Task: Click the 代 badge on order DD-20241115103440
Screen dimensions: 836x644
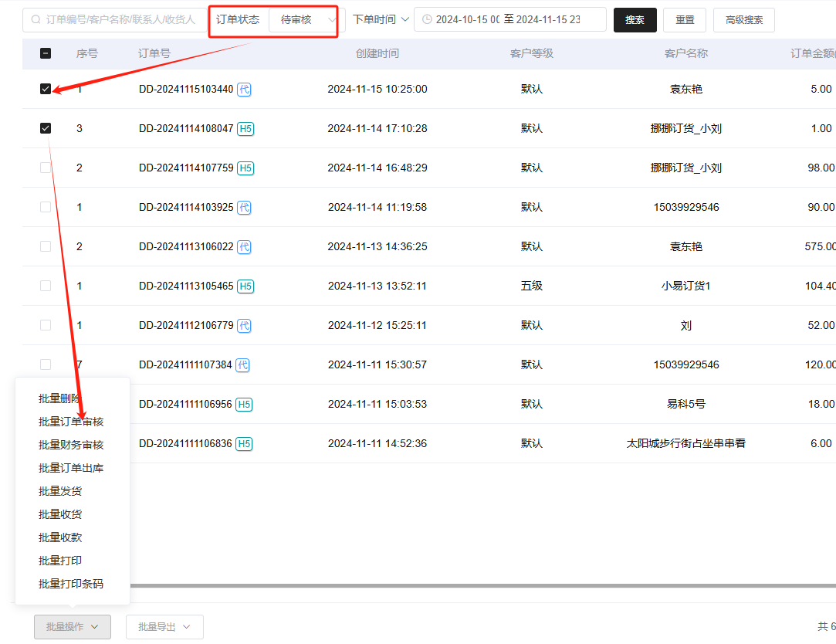Action: coord(244,90)
